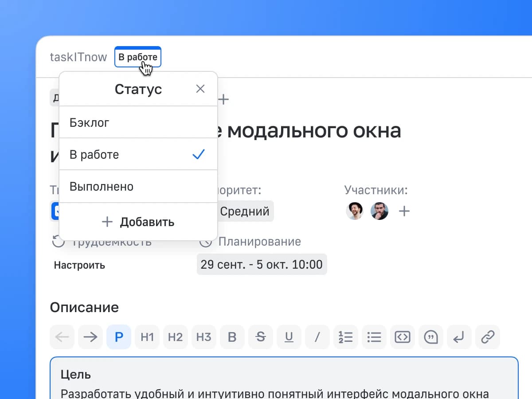Click Добавить to add a new status
The height and width of the screenshot is (399, 532).
pos(138,222)
